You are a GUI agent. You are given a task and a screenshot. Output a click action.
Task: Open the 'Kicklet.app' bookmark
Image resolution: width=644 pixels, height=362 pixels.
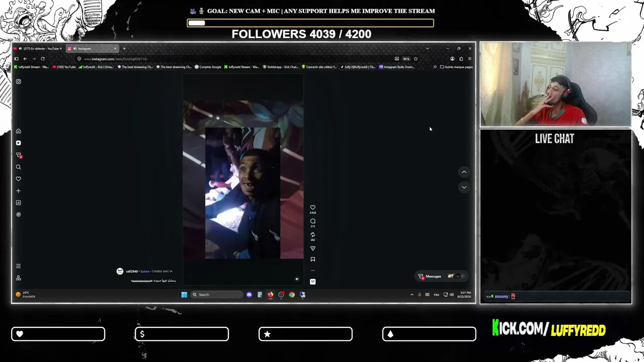coord(281,67)
